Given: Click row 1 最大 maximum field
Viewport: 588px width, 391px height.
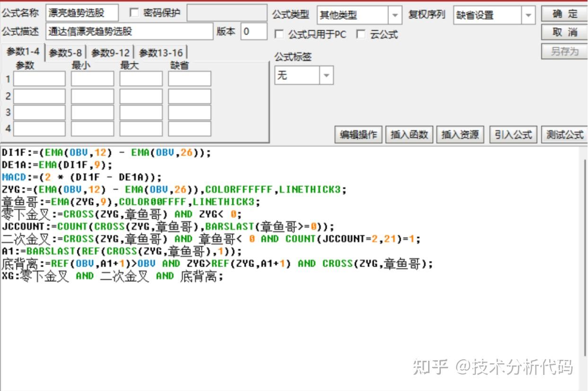Looking at the screenshot, I should [141, 79].
